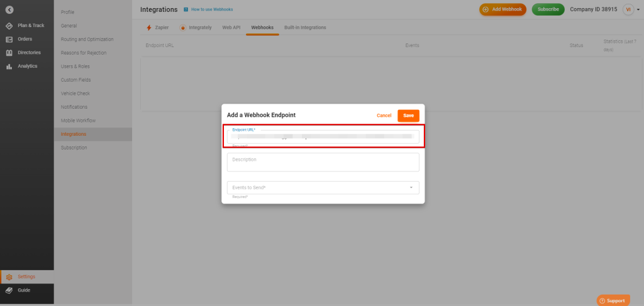Switch to the Built-in Integrations tab

click(305, 28)
